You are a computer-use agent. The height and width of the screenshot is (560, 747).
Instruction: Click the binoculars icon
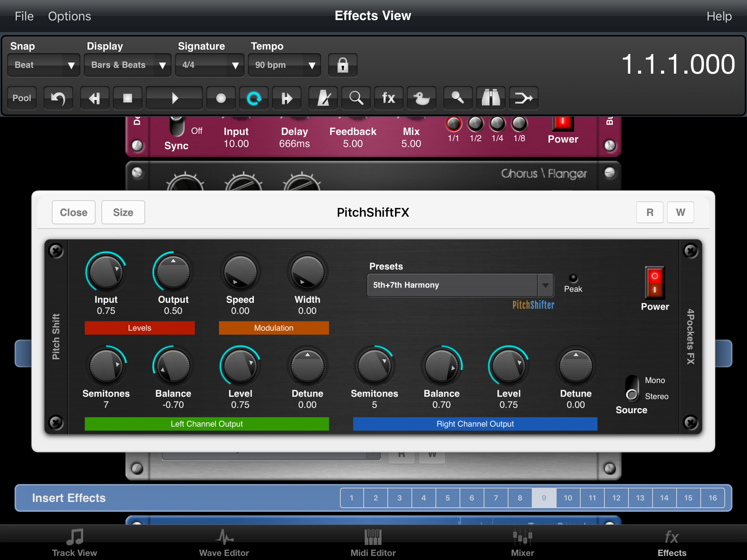[x=490, y=98]
